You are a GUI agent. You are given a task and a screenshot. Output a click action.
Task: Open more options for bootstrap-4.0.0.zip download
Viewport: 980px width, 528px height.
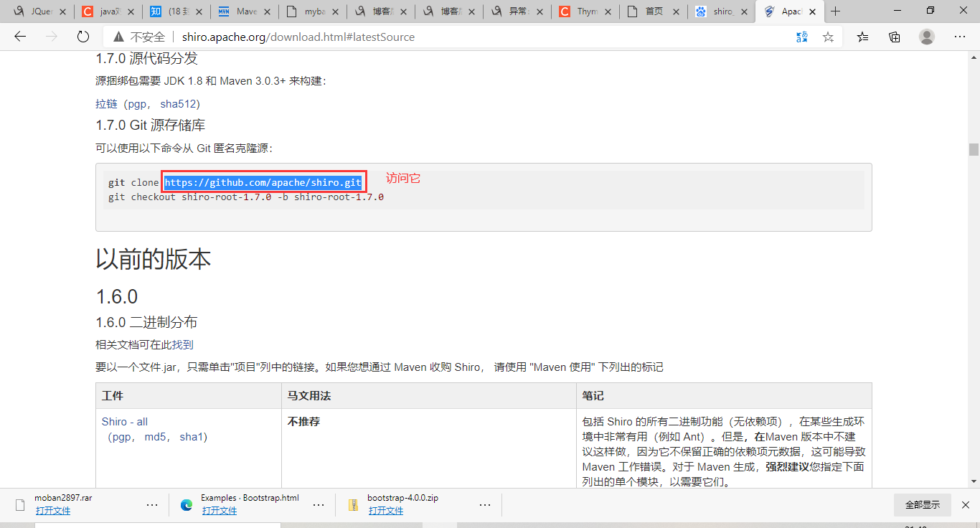[485, 505]
